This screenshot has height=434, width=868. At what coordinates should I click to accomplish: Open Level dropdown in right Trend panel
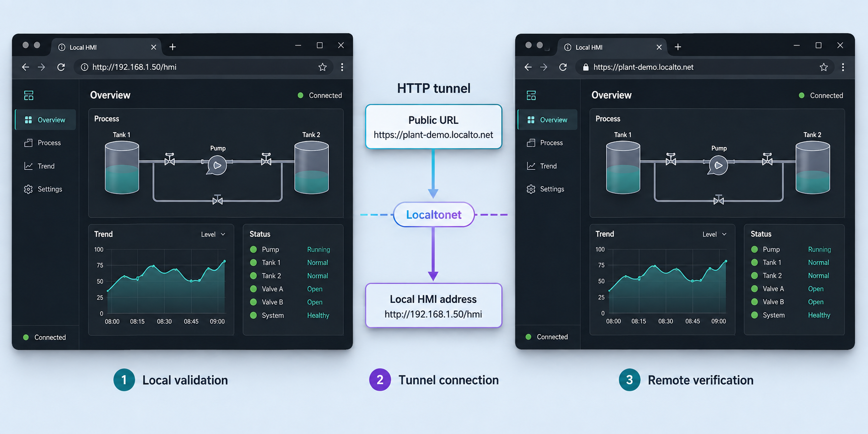714,234
